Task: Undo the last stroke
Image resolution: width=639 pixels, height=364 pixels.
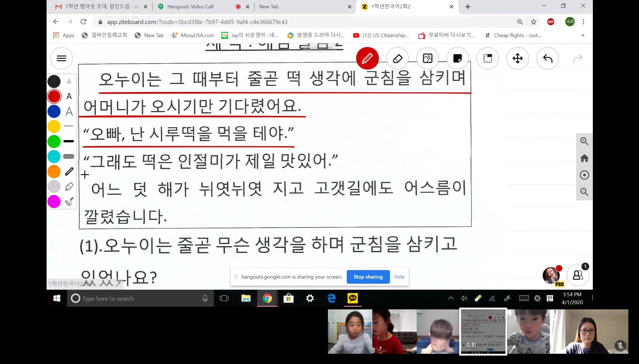Action: tap(547, 58)
